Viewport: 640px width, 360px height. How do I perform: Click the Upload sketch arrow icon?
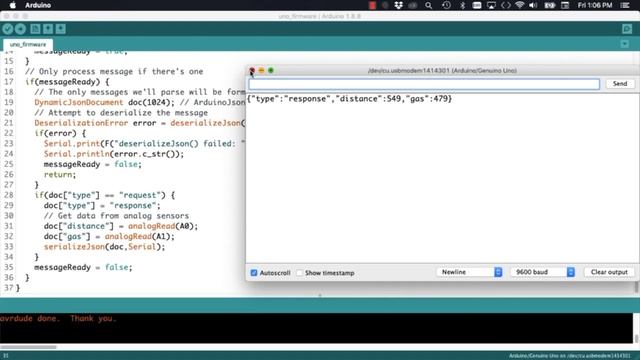tap(20, 29)
